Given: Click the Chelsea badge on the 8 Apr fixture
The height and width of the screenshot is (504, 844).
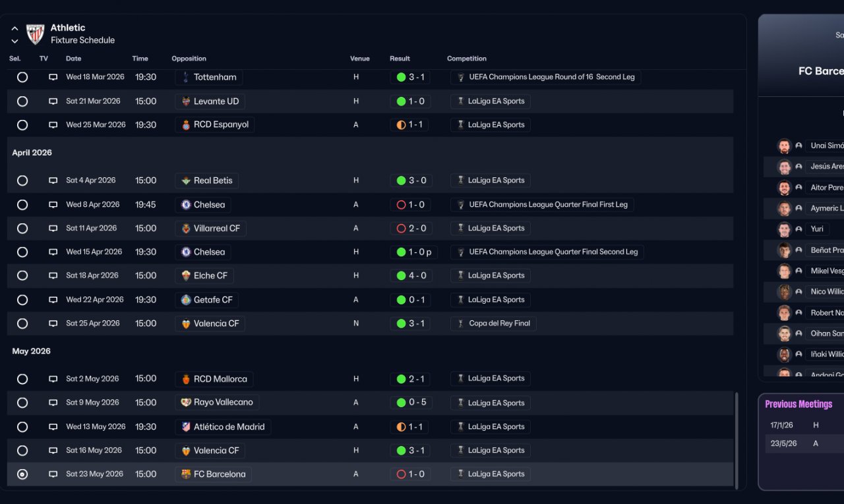Looking at the screenshot, I should click(186, 205).
